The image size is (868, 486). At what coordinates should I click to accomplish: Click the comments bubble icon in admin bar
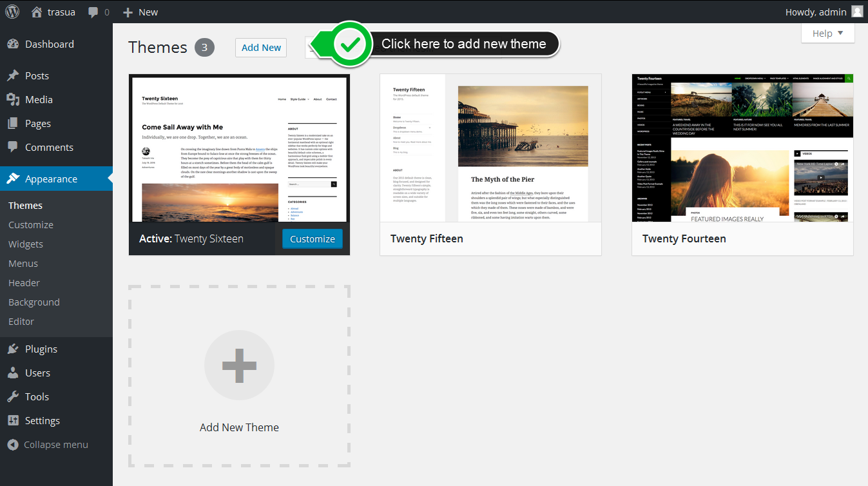(x=93, y=12)
